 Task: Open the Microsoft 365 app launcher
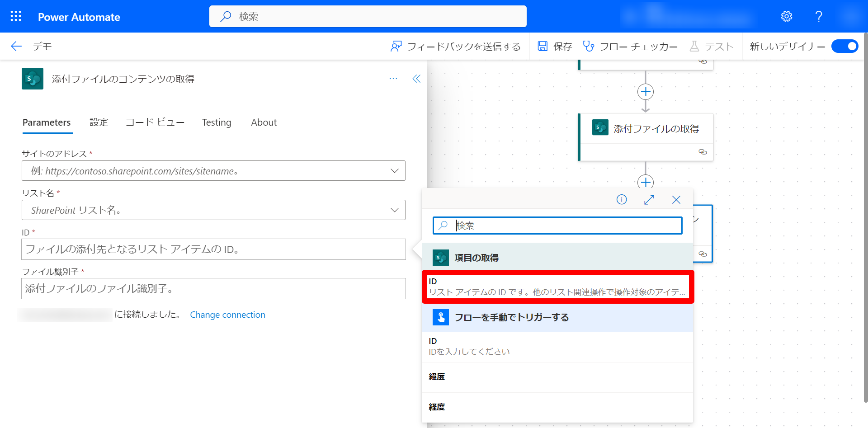[x=15, y=16]
